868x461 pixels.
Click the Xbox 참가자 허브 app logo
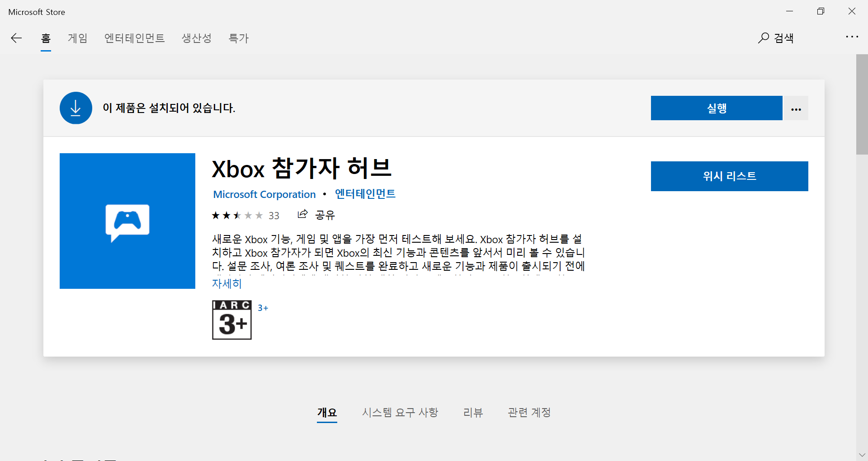[x=127, y=221]
